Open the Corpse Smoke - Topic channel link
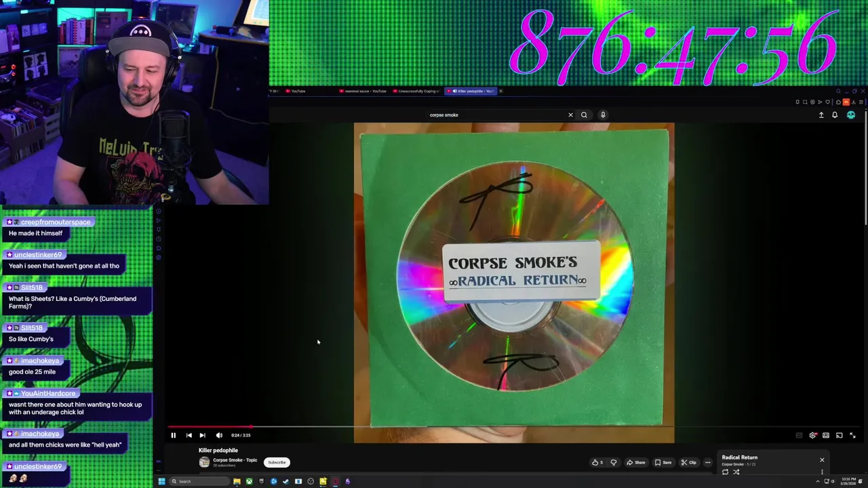868x488 pixels. click(x=235, y=460)
